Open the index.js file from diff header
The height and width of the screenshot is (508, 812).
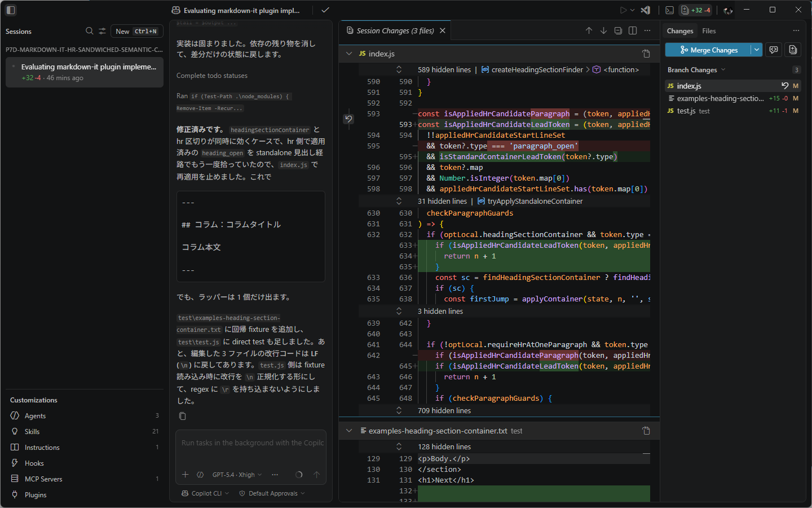(x=646, y=54)
